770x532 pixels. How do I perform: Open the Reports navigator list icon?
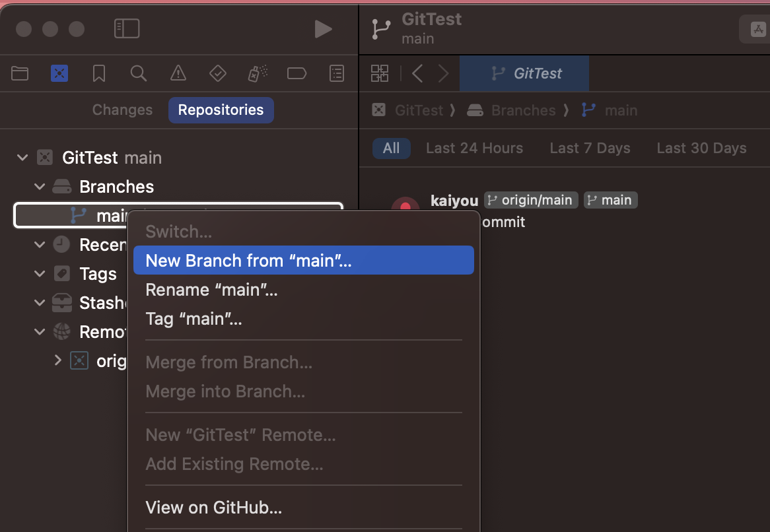click(336, 73)
